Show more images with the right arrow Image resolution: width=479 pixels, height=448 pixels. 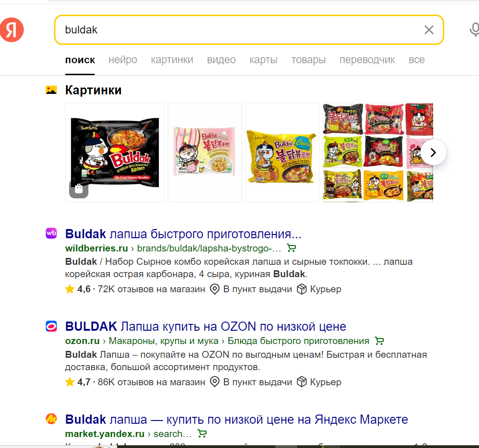click(x=433, y=153)
